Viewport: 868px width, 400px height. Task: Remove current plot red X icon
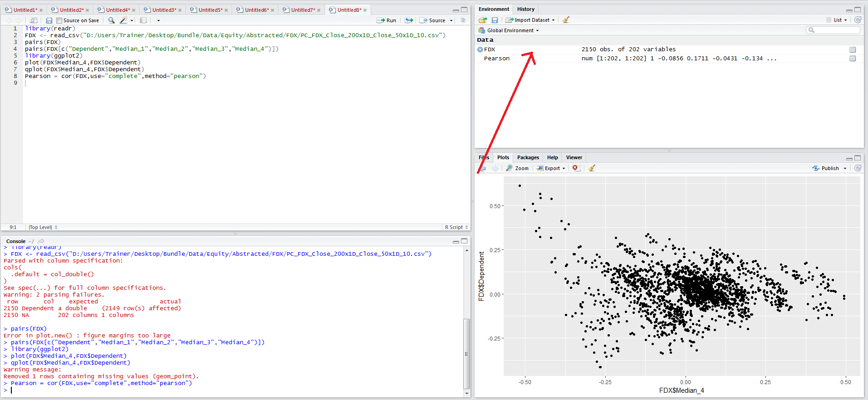point(575,168)
